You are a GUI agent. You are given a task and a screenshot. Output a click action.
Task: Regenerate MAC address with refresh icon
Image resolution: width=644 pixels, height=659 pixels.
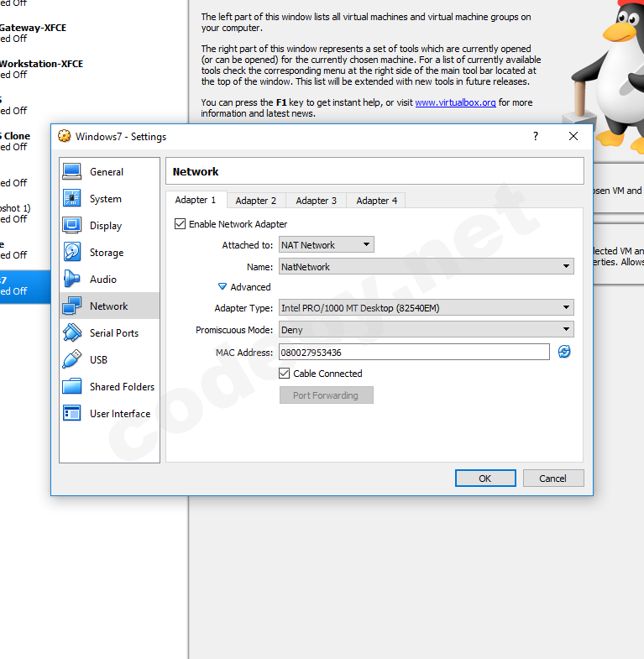pyautogui.click(x=564, y=352)
